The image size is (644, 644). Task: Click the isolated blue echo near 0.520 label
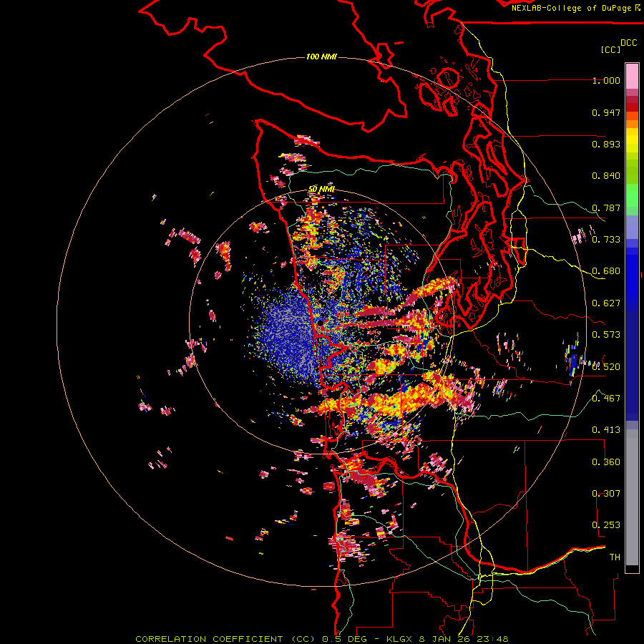point(573,361)
